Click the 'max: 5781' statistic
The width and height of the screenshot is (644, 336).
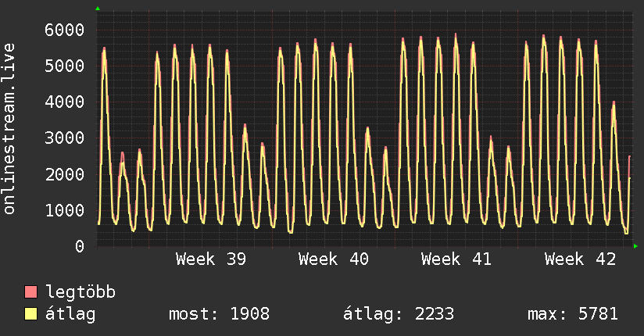coord(573,315)
